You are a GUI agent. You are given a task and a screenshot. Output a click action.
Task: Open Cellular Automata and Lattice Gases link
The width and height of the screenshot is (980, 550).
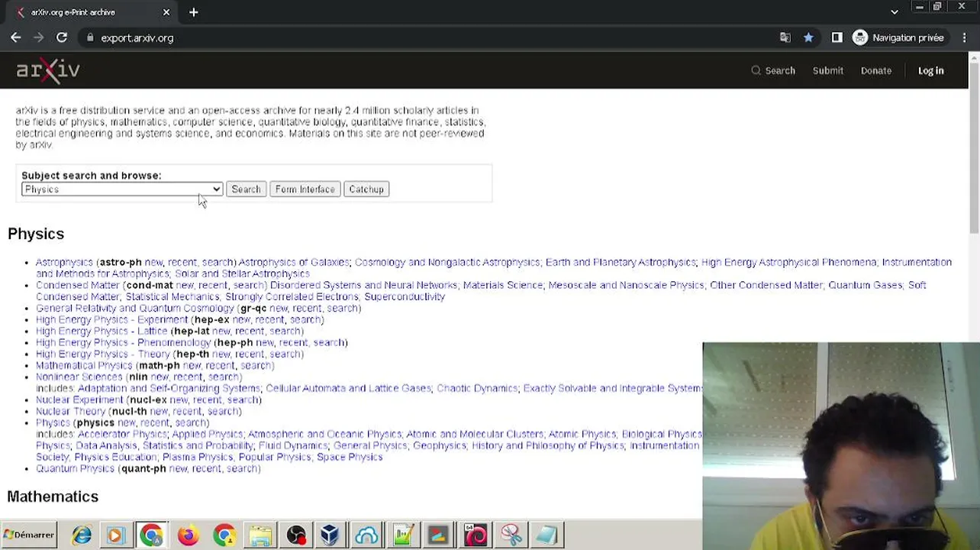point(348,388)
